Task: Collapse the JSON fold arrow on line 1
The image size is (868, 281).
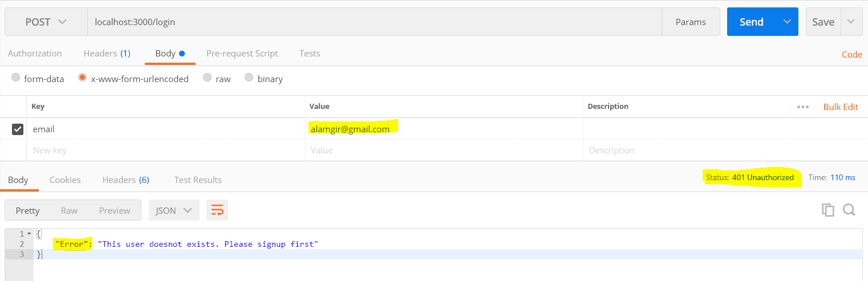Action: pyautogui.click(x=29, y=234)
